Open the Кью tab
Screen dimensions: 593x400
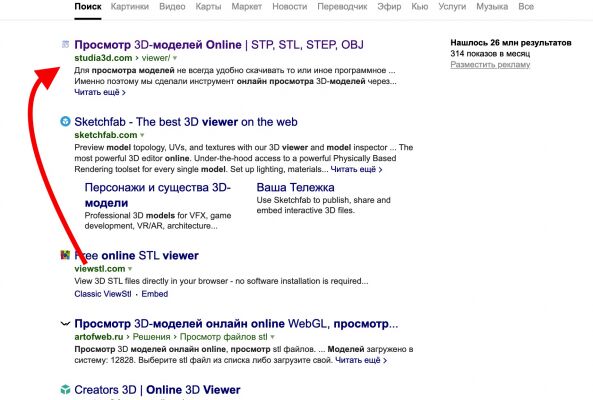(420, 6)
